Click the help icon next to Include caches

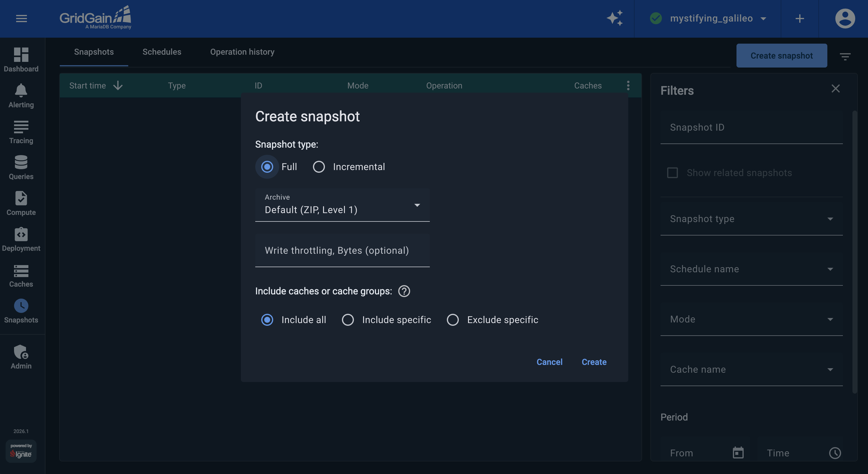click(x=404, y=291)
